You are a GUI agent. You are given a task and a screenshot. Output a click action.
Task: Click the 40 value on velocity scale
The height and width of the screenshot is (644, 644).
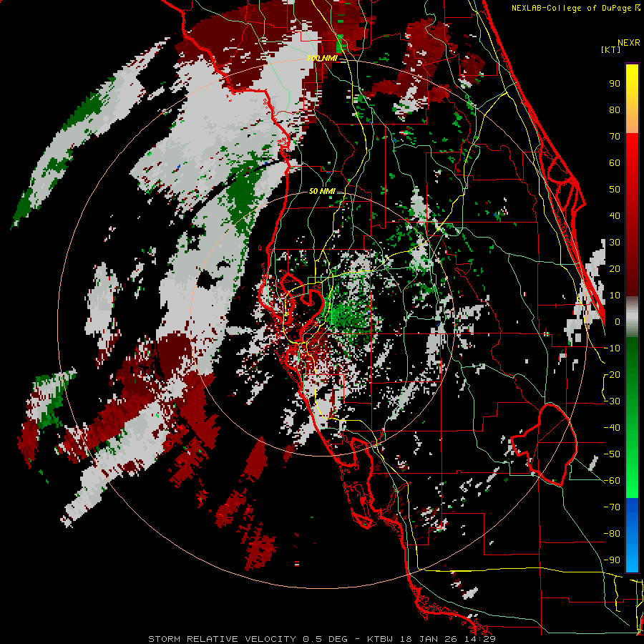click(x=615, y=215)
